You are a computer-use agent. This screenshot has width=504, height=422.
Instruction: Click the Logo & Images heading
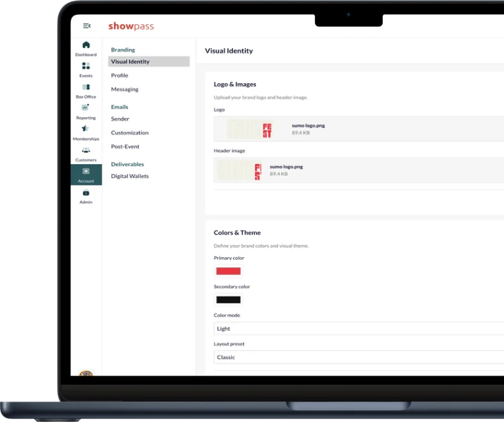tap(235, 84)
